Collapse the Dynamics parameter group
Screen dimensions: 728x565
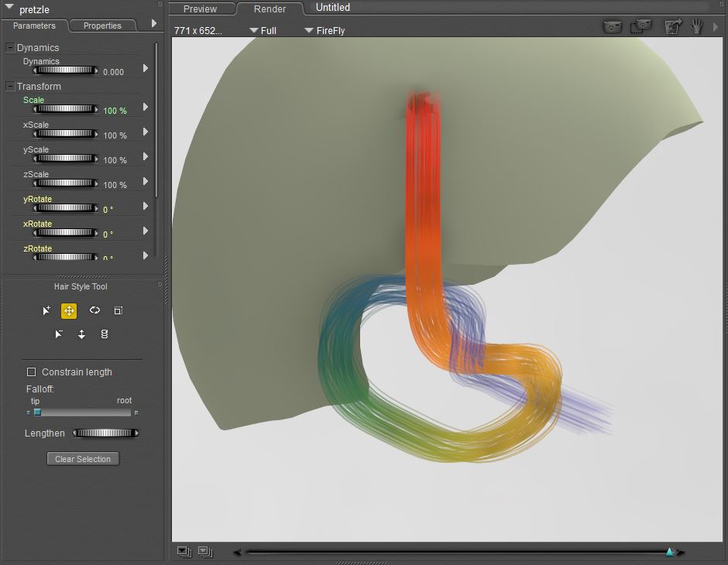coord(10,48)
